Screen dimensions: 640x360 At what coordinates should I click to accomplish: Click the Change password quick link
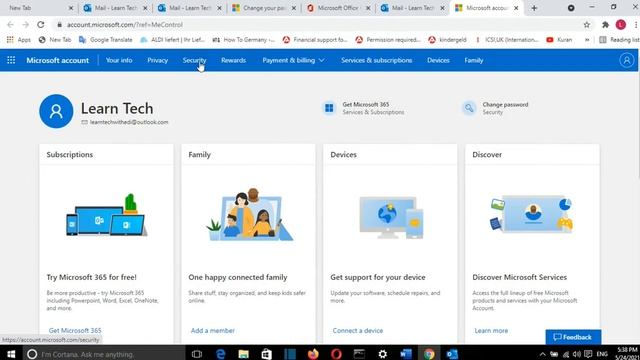click(x=505, y=104)
